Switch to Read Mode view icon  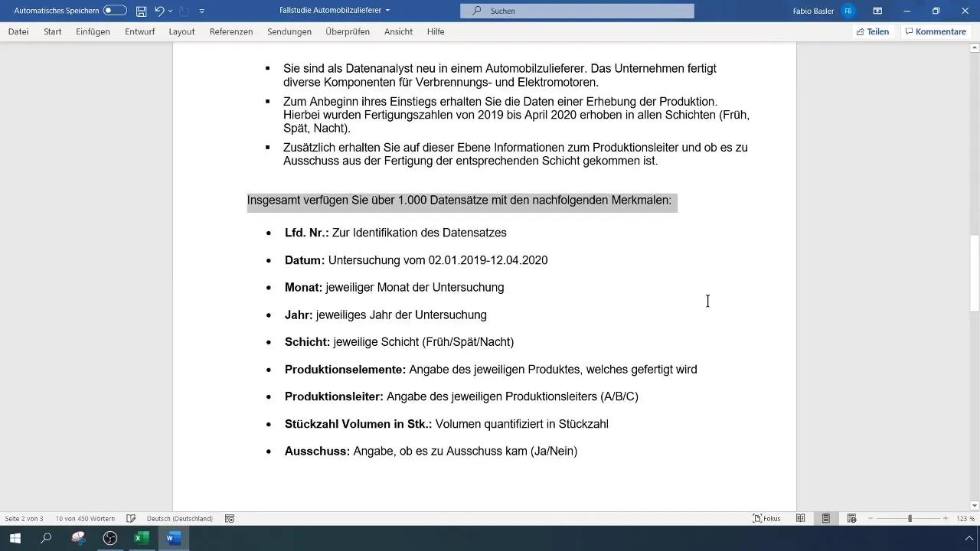click(x=800, y=518)
